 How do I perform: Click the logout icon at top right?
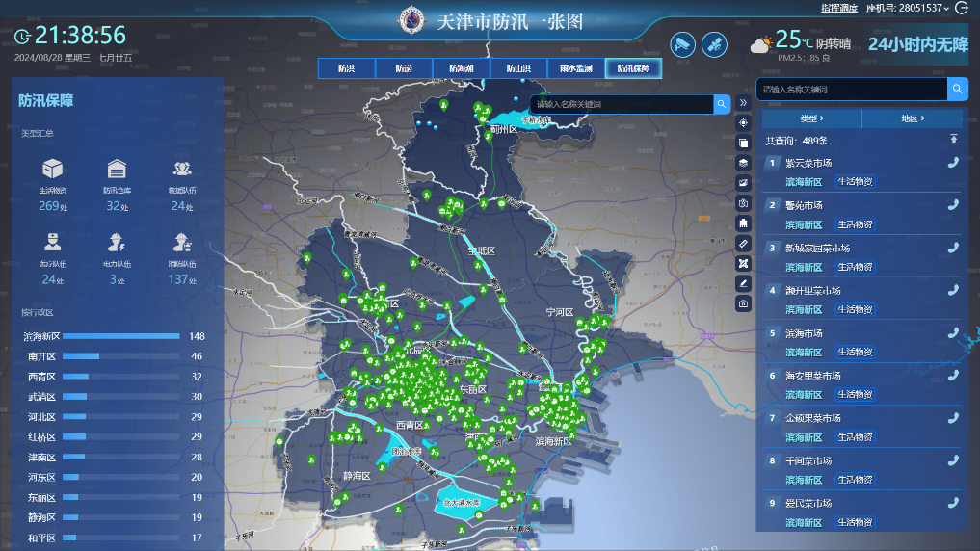click(x=961, y=8)
